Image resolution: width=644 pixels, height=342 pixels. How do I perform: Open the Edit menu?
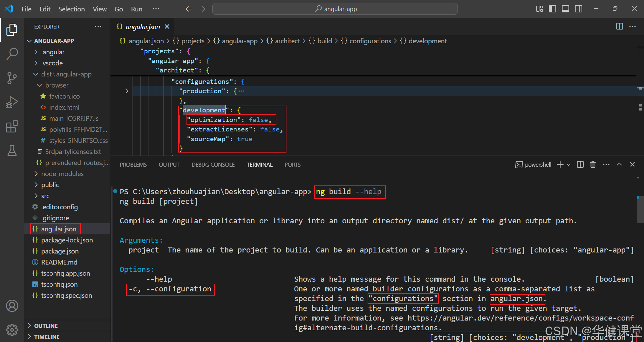(x=45, y=9)
